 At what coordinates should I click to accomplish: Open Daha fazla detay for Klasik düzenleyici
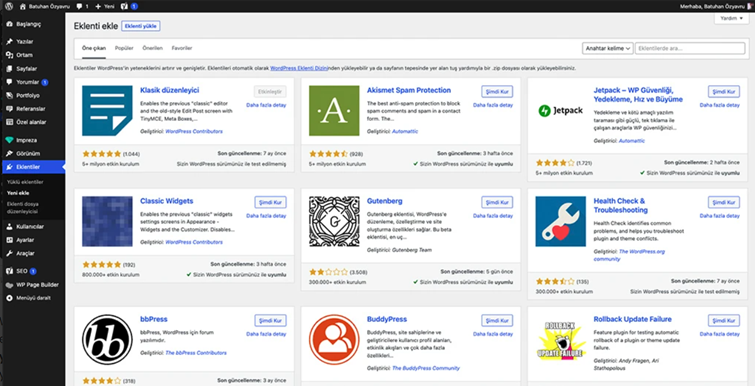pos(266,105)
